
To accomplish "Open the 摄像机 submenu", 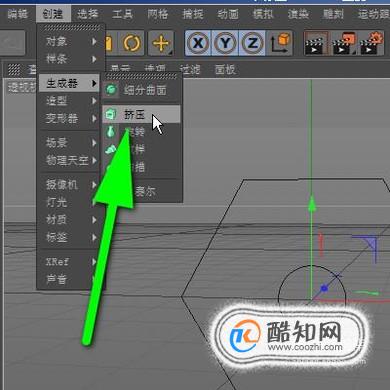I will pos(71,184).
